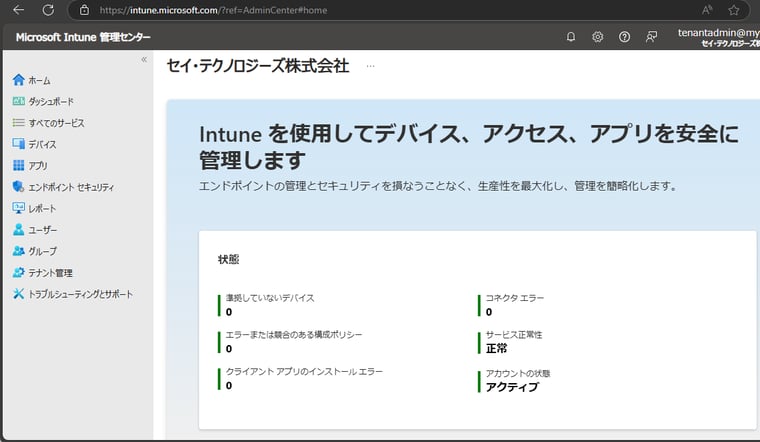Open すべてのサービス menu item
760x442 pixels.
[56, 123]
